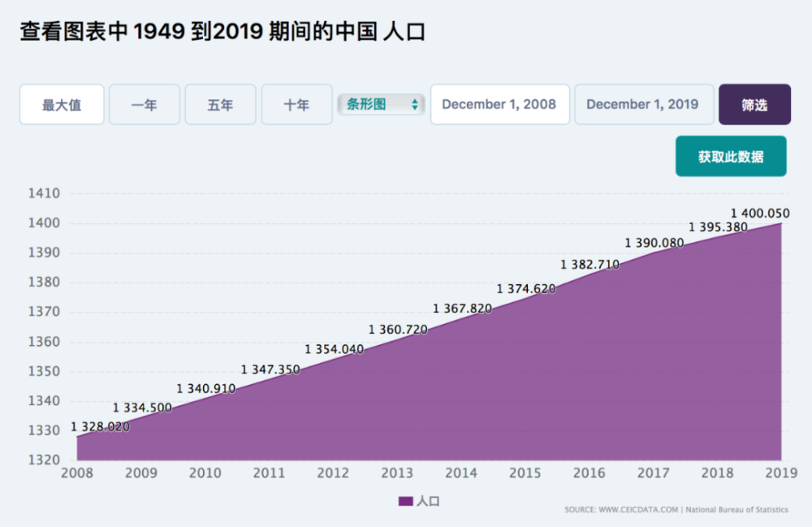812x527 pixels.
Task: Select the 最大值 range button
Action: coord(62,105)
